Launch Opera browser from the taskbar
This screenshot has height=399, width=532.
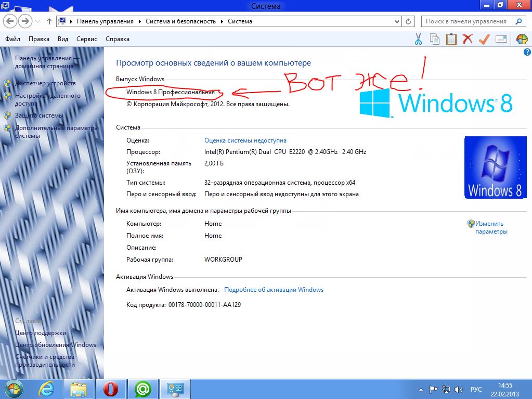[x=111, y=389]
